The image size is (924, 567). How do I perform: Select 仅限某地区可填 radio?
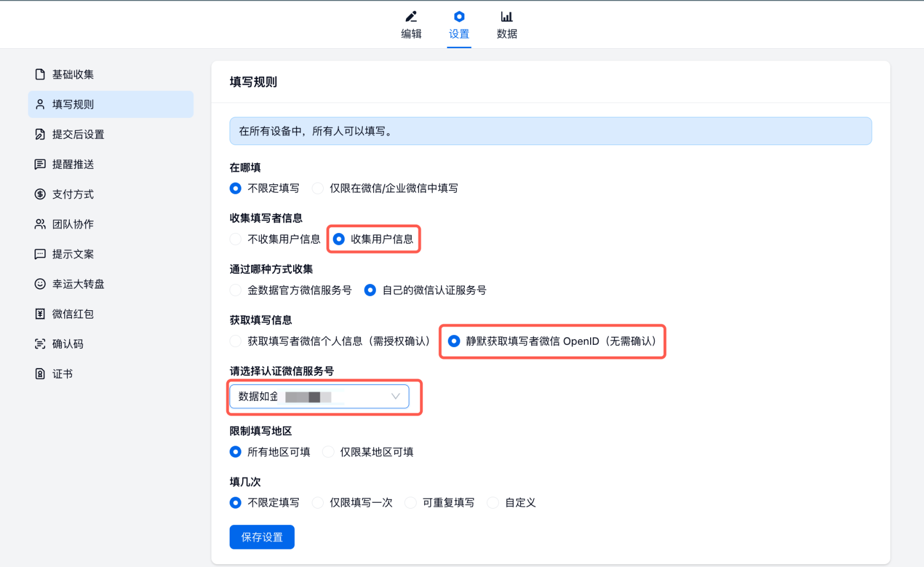(328, 452)
